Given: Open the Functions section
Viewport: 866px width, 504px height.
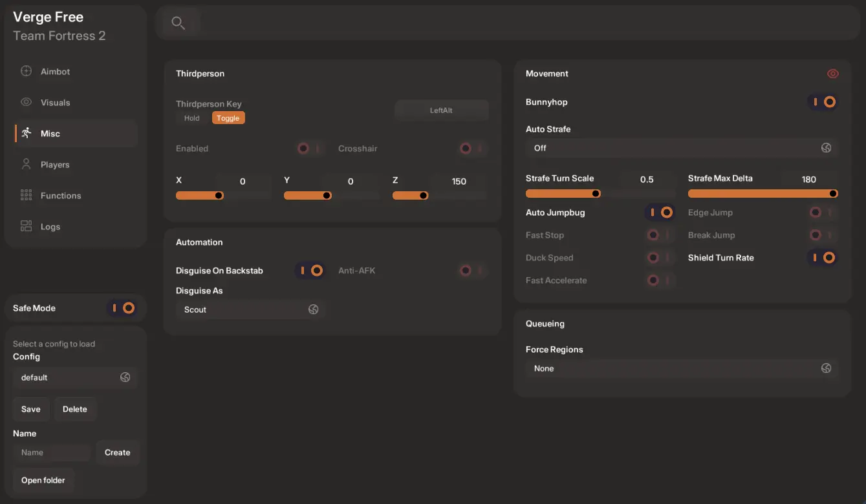Looking at the screenshot, I should (x=76, y=195).
